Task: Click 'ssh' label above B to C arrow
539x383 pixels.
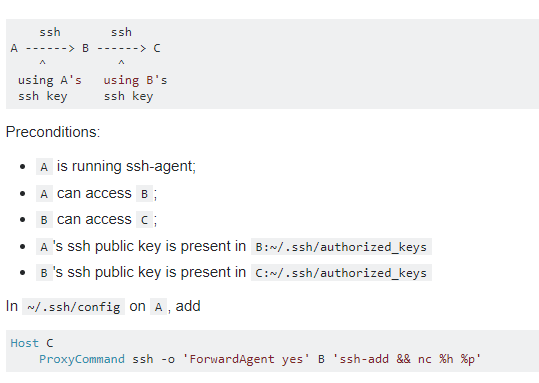Action: (x=121, y=32)
